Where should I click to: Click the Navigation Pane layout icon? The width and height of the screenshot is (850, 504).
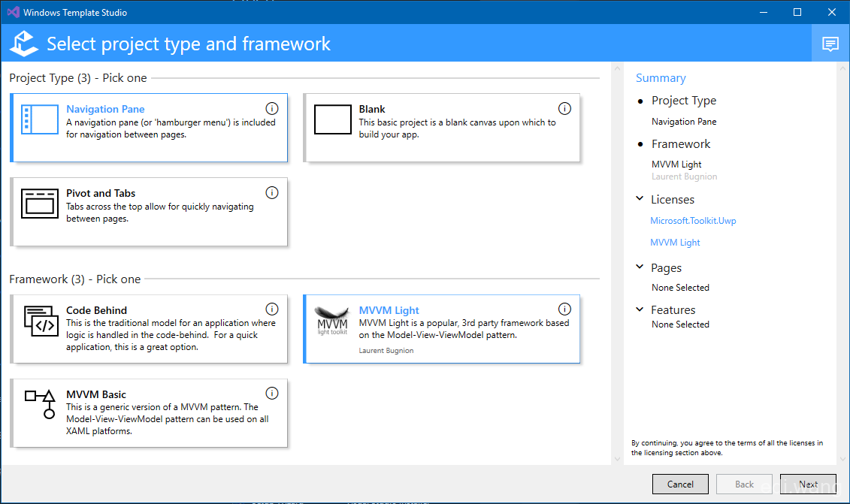pyautogui.click(x=40, y=119)
